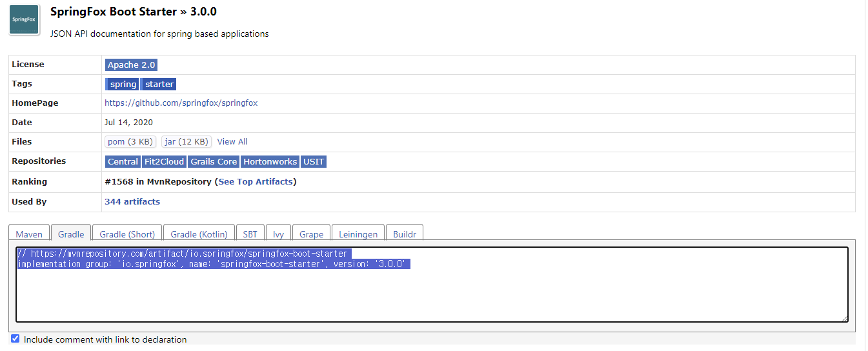Open the Fit2Cloud repository
The image size is (868, 351).
164,161
